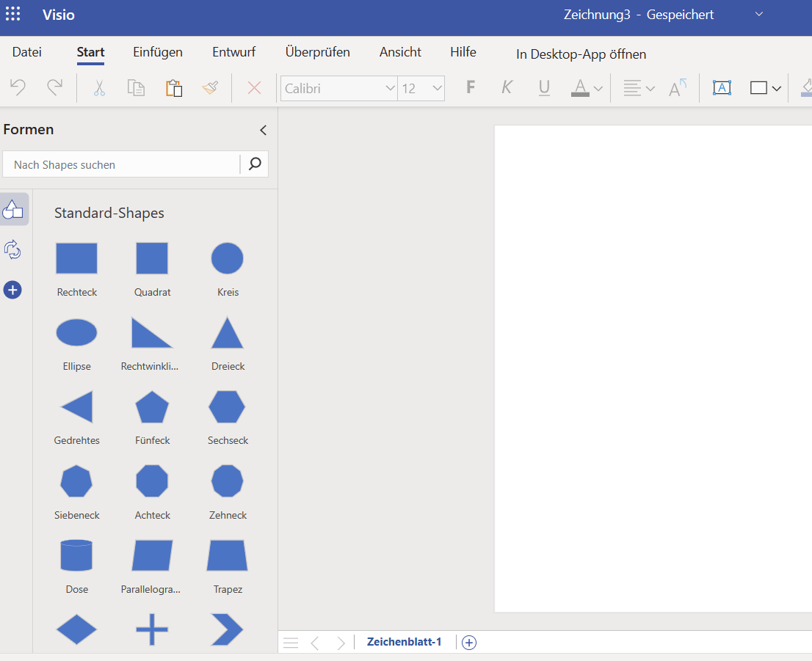Expand the font color dropdown arrow
The image size is (812, 661).
pyautogui.click(x=598, y=89)
